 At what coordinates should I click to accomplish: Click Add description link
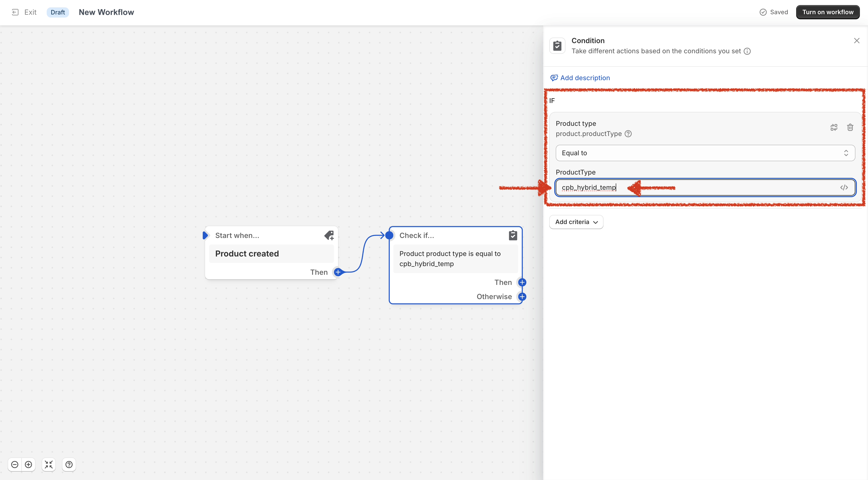pos(585,78)
